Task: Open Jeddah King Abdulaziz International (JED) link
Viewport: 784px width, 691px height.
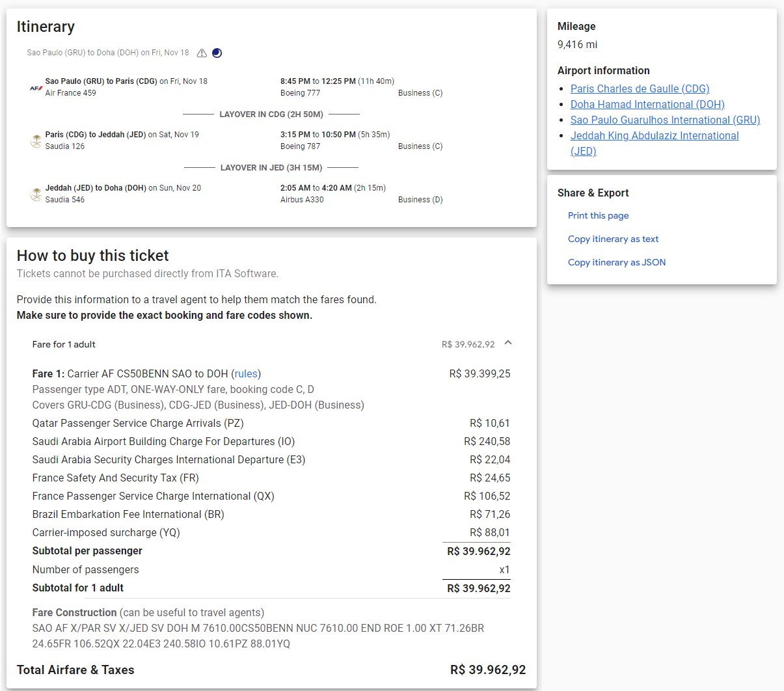Action: click(x=655, y=143)
